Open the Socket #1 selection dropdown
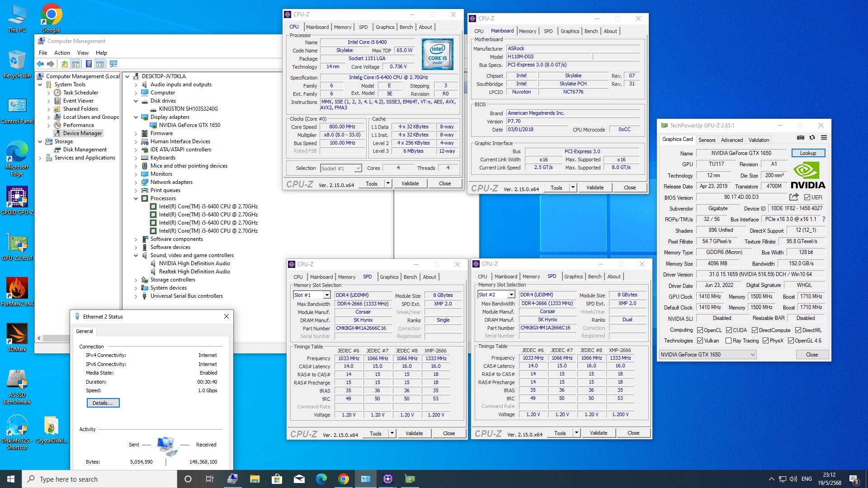 pyautogui.click(x=358, y=169)
